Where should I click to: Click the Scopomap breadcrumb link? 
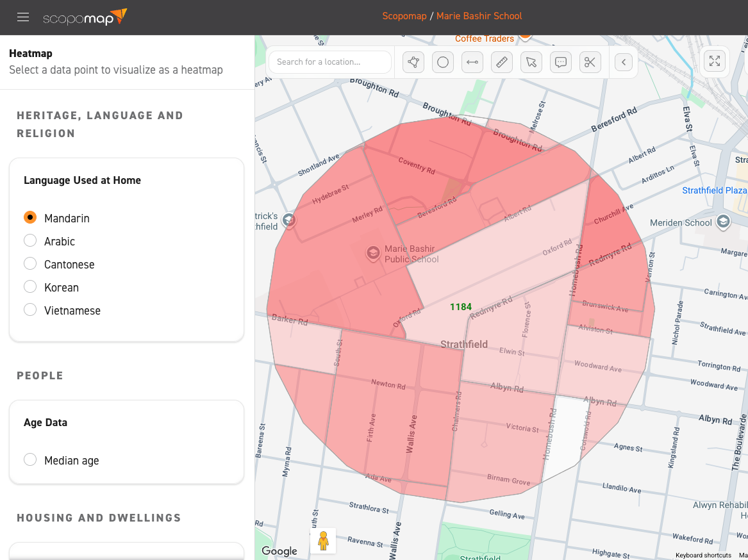click(x=404, y=16)
